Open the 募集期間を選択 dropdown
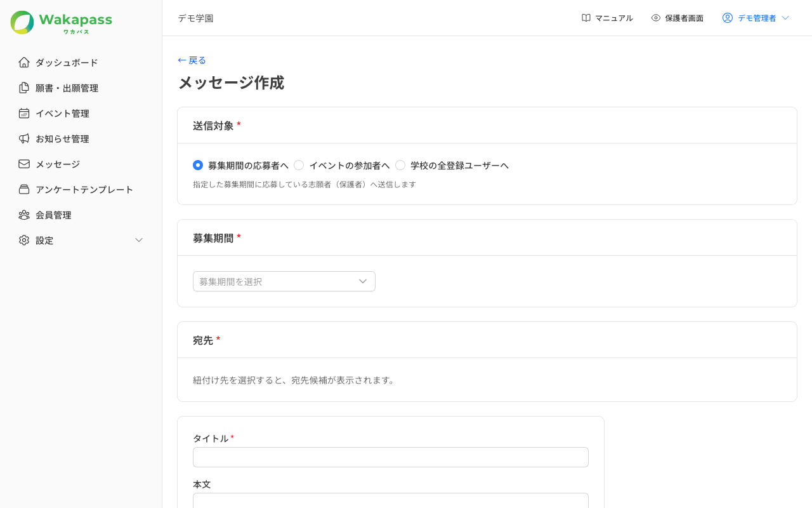Viewport: 812px width, 508px height. pyautogui.click(x=284, y=281)
